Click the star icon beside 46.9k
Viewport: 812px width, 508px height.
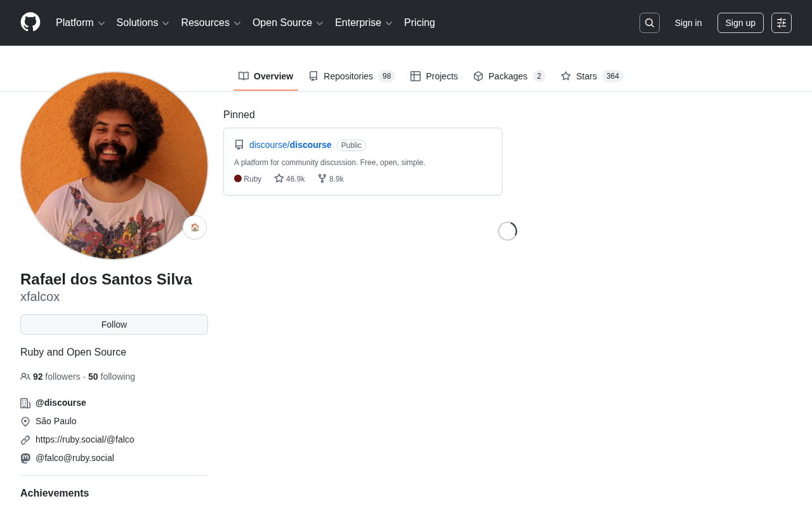click(279, 178)
